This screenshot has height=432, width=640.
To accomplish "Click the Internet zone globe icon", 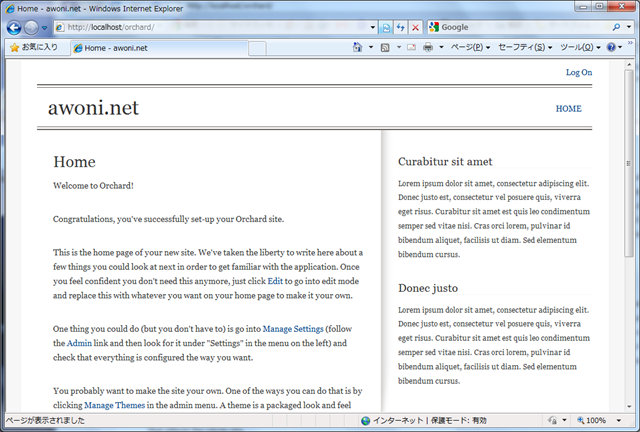I will (366, 421).
